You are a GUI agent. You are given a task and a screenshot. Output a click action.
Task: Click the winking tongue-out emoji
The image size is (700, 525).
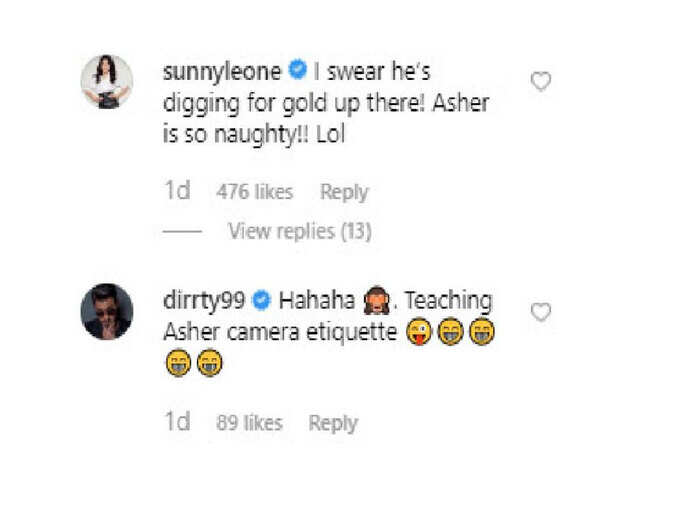click(x=419, y=331)
